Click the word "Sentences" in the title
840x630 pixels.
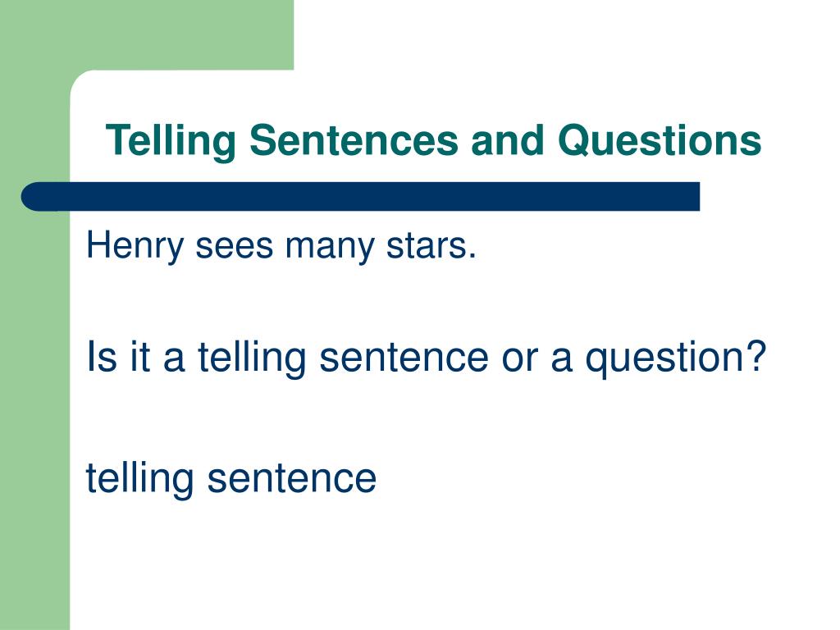tap(354, 140)
